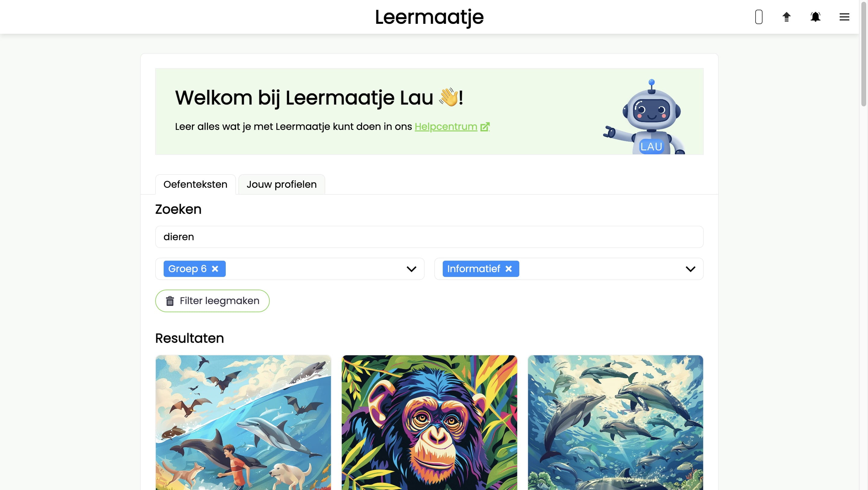The height and width of the screenshot is (490, 868).
Task: Open notifications bell icon
Action: [x=816, y=17]
